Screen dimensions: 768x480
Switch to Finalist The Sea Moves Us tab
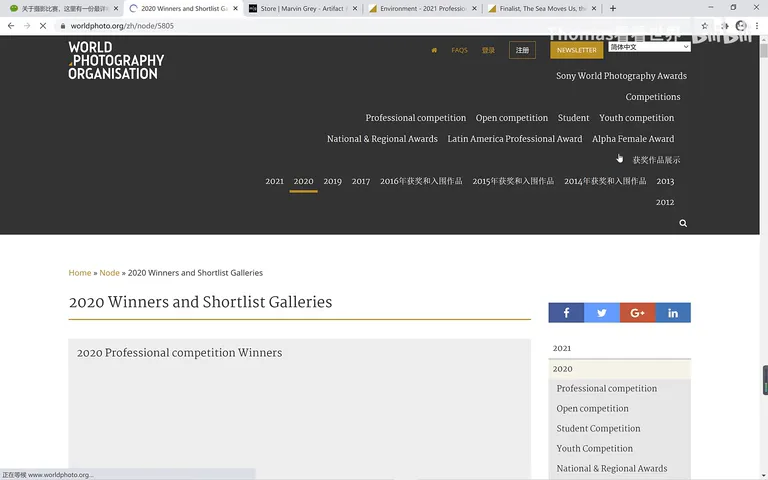542,8
